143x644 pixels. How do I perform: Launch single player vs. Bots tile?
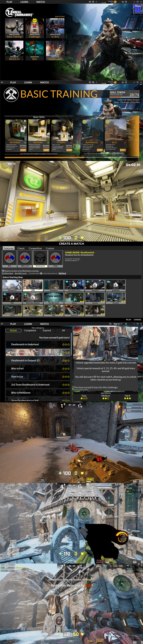coord(55,28)
